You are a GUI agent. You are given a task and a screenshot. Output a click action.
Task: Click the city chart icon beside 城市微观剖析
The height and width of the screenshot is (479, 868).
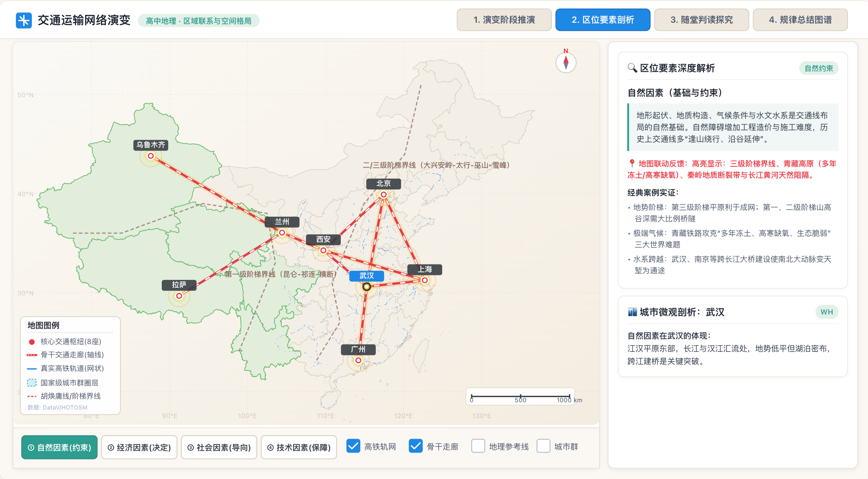[x=632, y=312]
